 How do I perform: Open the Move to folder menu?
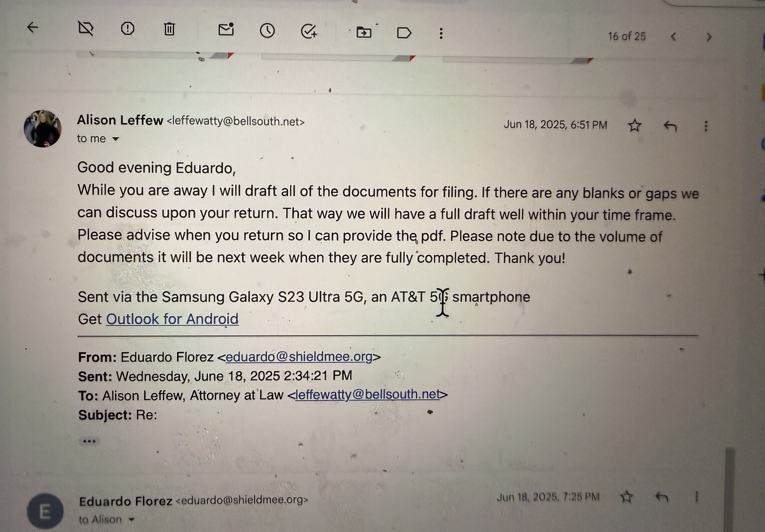coord(364,33)
